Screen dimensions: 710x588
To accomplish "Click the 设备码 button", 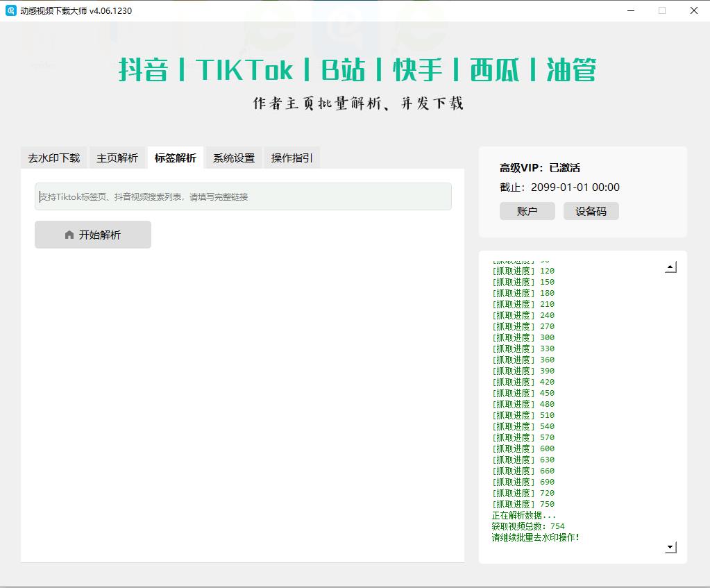I will (591, 211).
